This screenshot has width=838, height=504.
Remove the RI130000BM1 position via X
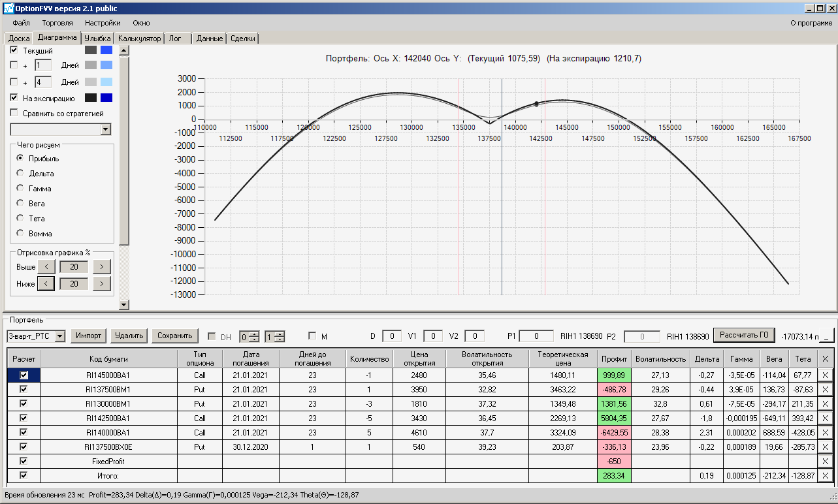(x=825, y=404)
